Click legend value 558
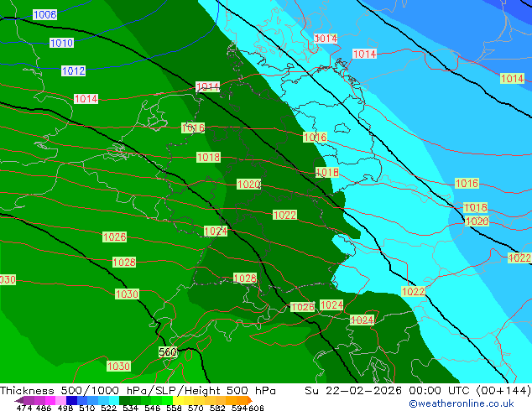The height and width of the screenshot is (411, 532). coord(174,408)
